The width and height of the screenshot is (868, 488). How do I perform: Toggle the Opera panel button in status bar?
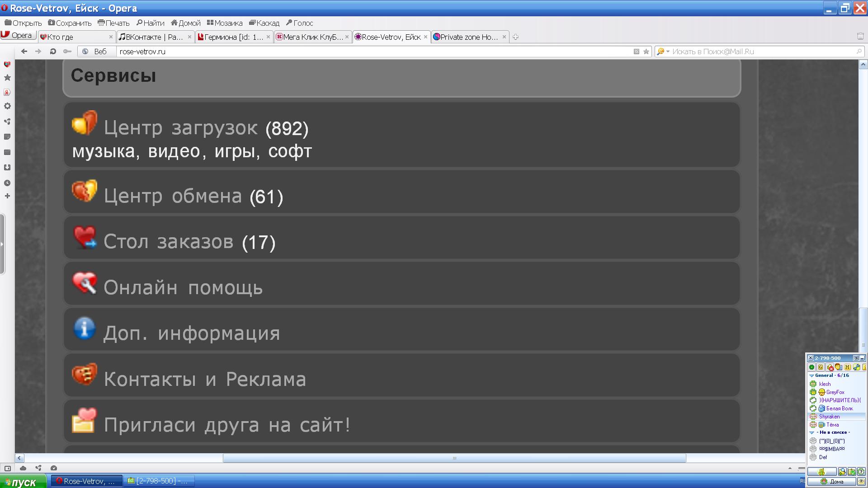pyautogui.click(x=8, y=468)
